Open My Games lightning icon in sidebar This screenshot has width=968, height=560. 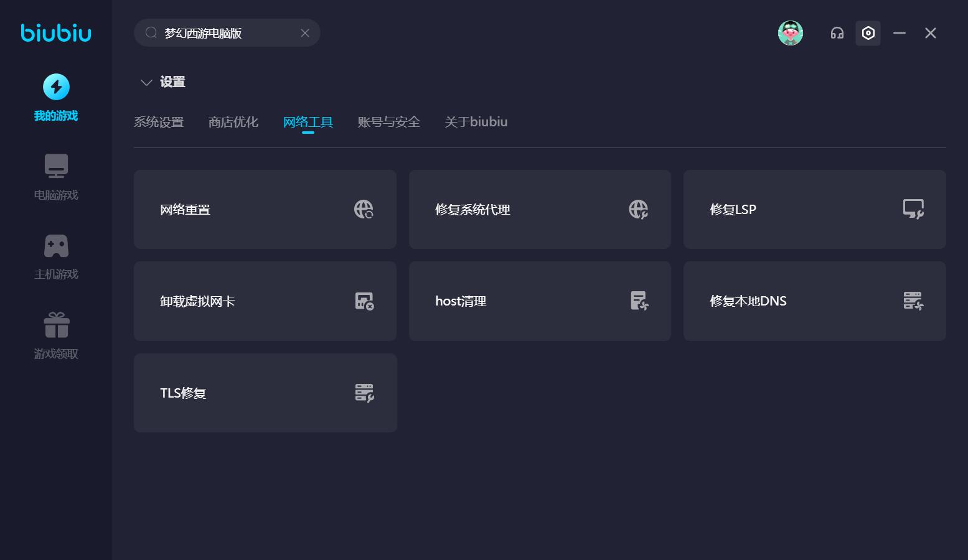click(x=56, y=87)
